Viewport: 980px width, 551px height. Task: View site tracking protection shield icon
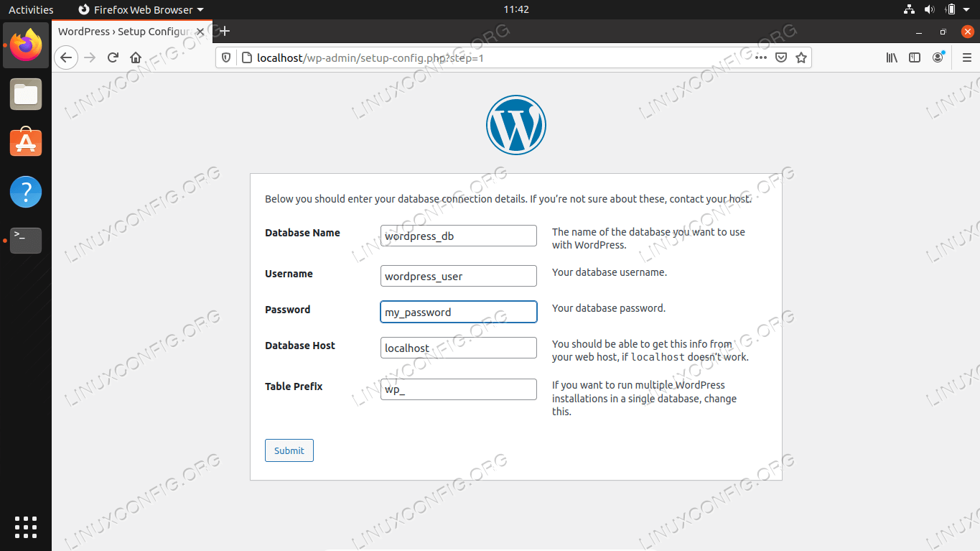coord(226,57)
